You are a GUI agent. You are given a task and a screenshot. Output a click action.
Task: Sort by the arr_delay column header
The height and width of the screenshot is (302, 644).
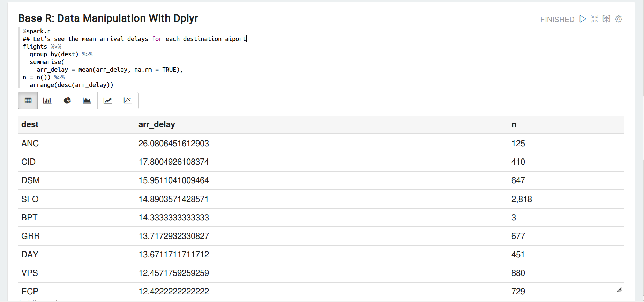[x=157, y=124]
